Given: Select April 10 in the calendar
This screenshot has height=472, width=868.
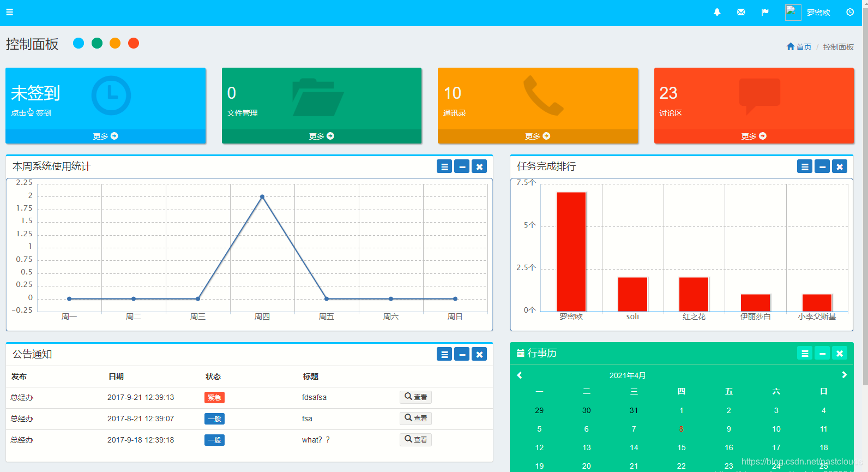Looking at the screenshot, I should tap(776, 429).
